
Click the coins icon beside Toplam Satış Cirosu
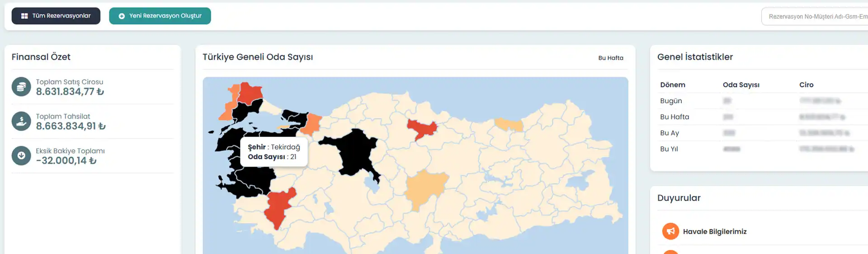click(21, 86)
